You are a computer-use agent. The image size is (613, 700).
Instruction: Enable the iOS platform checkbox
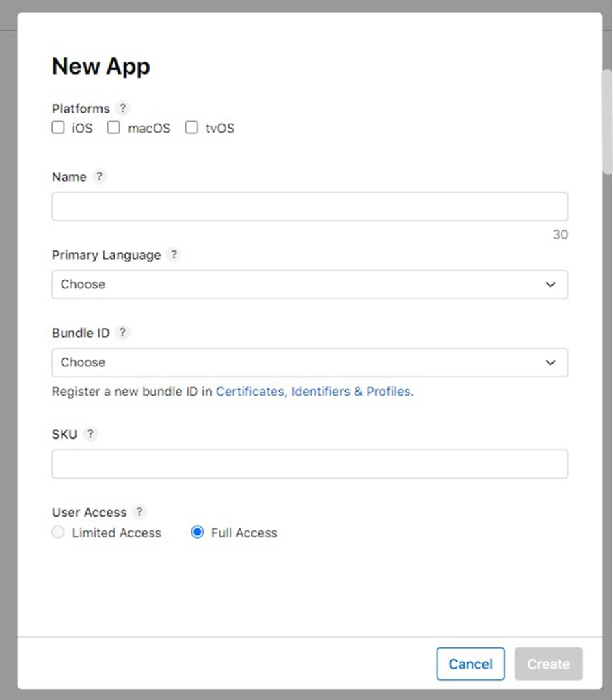point(58,128)
